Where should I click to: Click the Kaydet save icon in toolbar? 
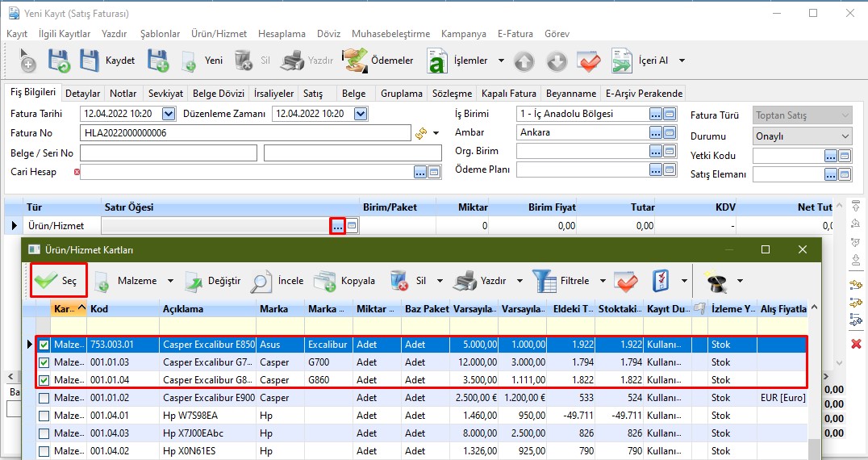(90, 61)
